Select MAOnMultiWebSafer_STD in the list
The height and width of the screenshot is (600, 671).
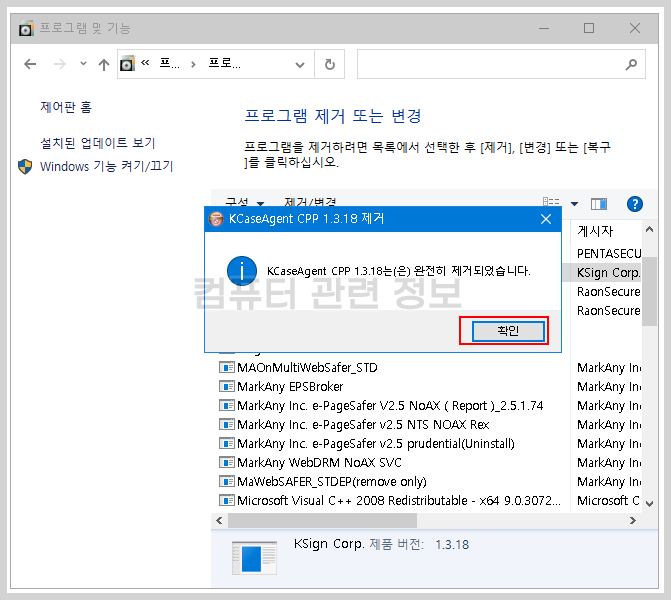[x=307, y=368]
